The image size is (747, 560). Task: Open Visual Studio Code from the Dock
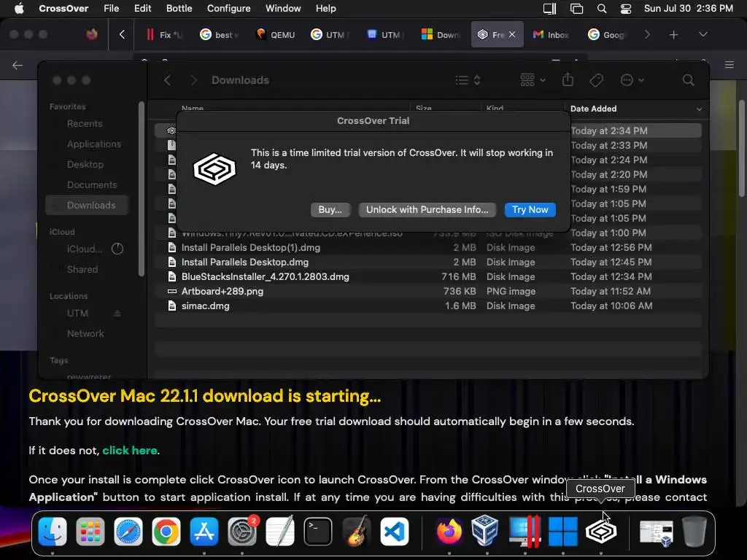coord(394,531)
